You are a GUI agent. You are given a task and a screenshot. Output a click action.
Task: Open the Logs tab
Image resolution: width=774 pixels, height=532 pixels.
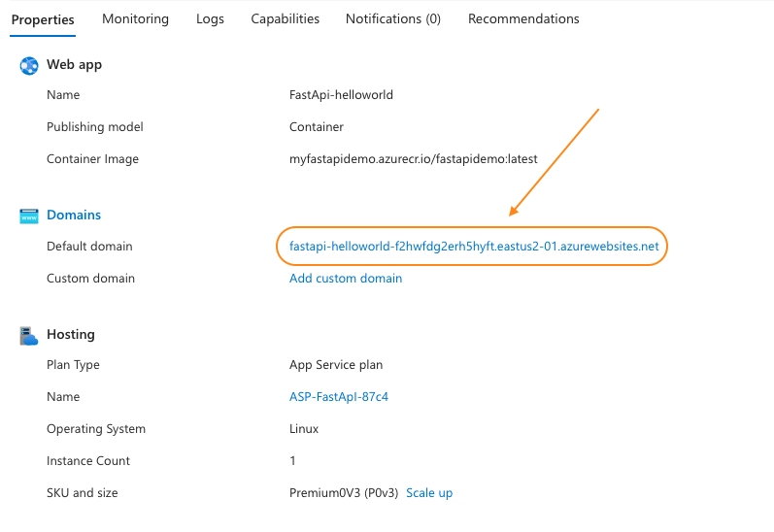click(x=210, y=18)
